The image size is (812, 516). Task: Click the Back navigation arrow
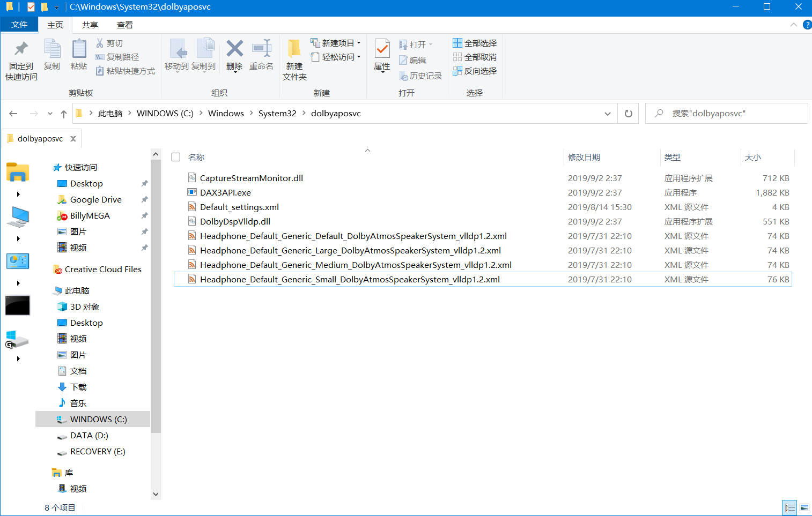click(x=13, y=114)
